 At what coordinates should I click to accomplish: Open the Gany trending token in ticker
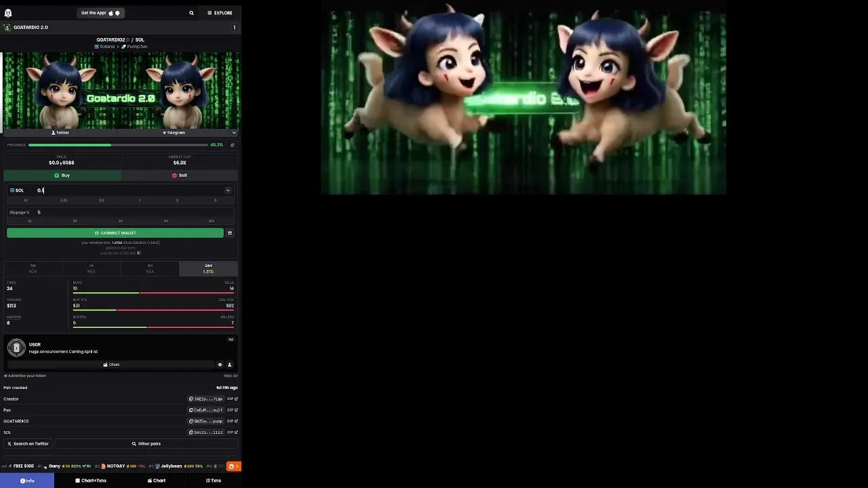pyautogui.click(x=64, y=466)
